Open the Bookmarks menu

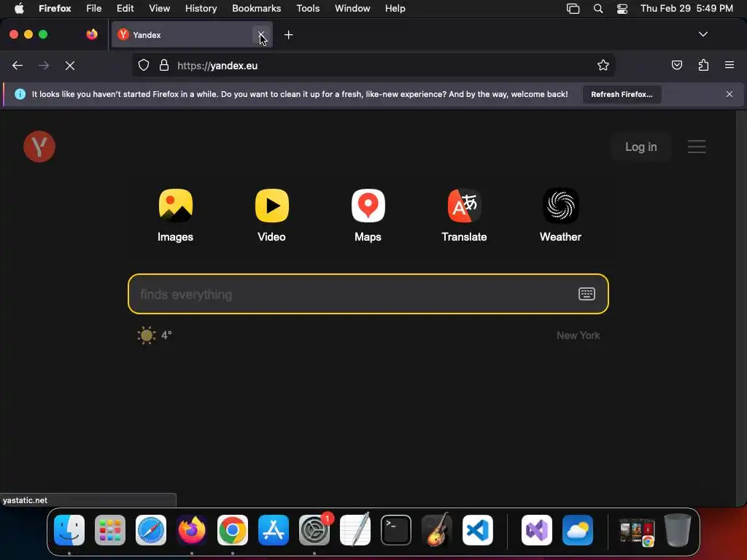[256, 8]
